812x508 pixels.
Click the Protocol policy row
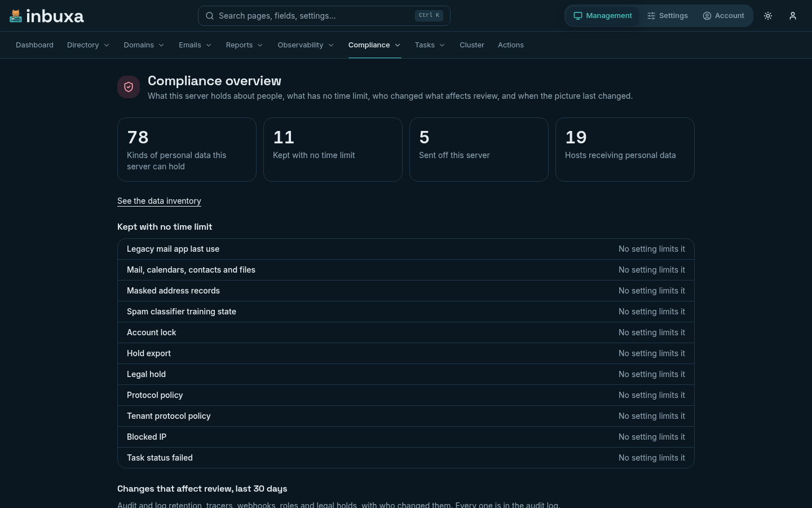click(x=406, y=395)
